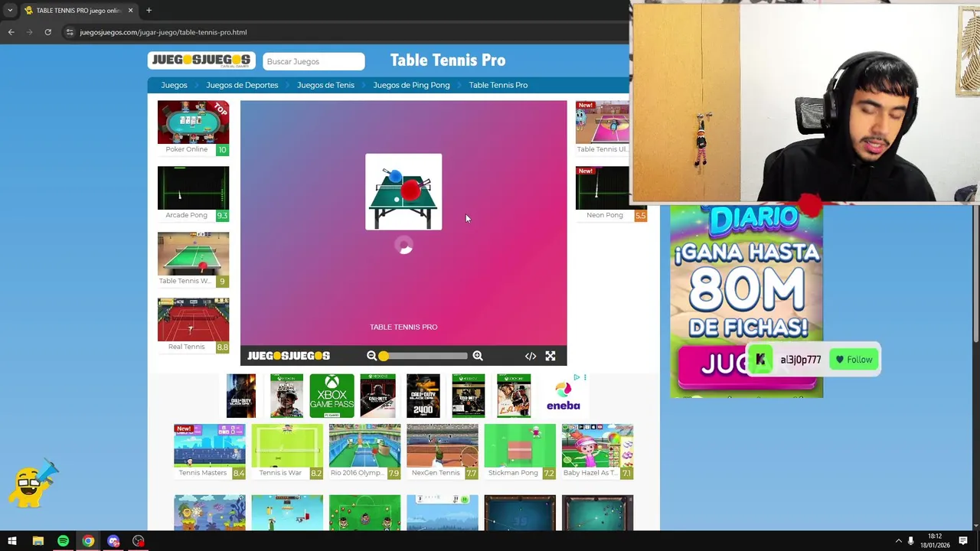
Task: Follow al3j0p777 with the Follow button
Action: tap(854, 360)
